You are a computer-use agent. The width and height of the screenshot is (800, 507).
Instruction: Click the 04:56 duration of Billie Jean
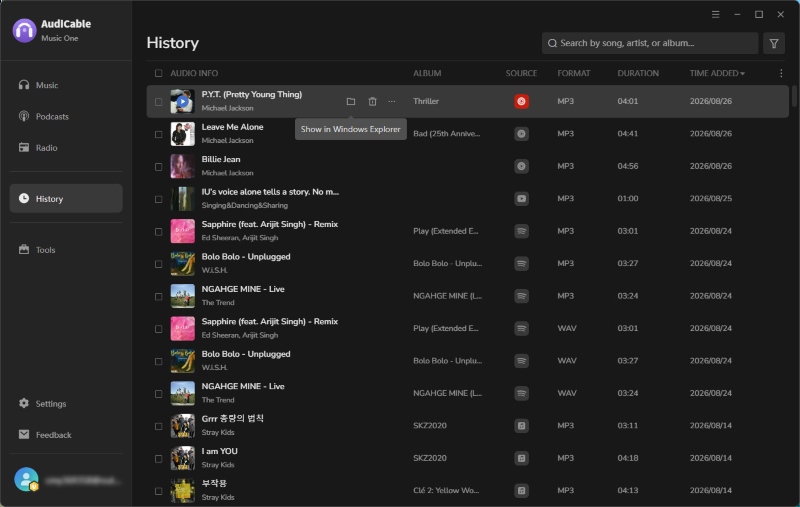628,166
